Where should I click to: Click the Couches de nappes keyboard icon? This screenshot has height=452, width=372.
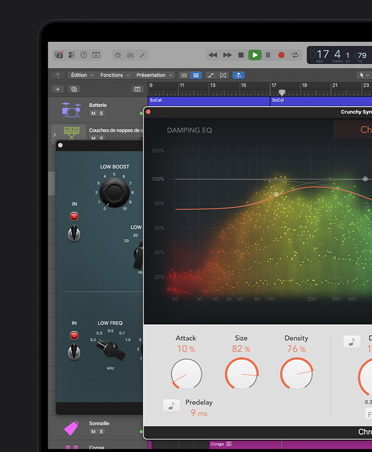(x=71, y=132)
